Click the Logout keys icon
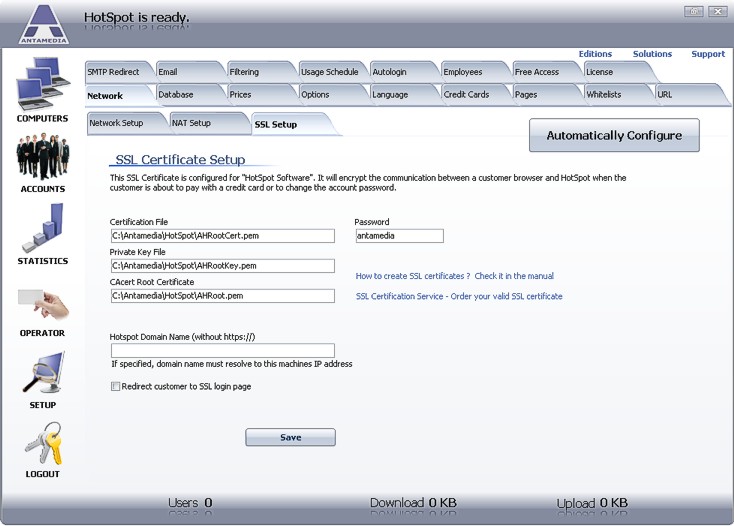The height and width of the screenshot is (526, 734). (x=43, y=443)
